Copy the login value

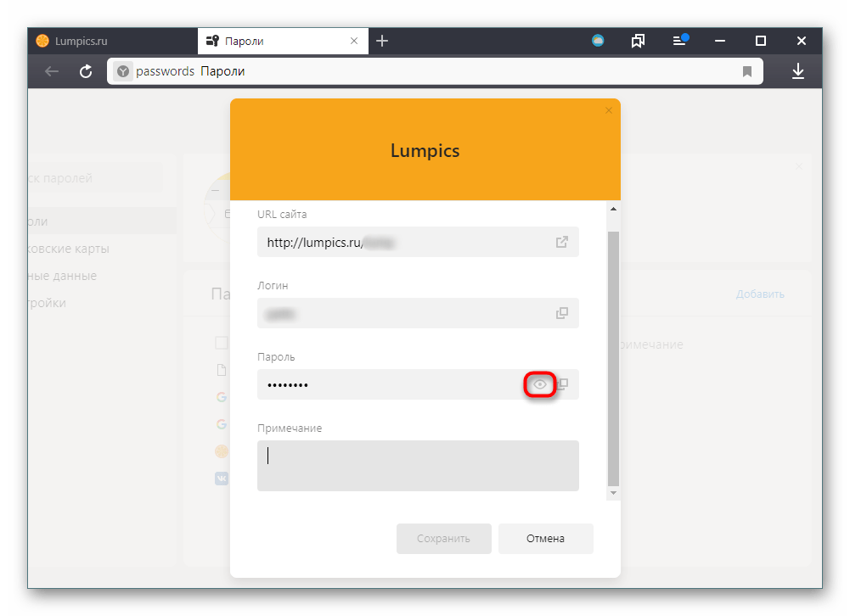tap(562, 313)
